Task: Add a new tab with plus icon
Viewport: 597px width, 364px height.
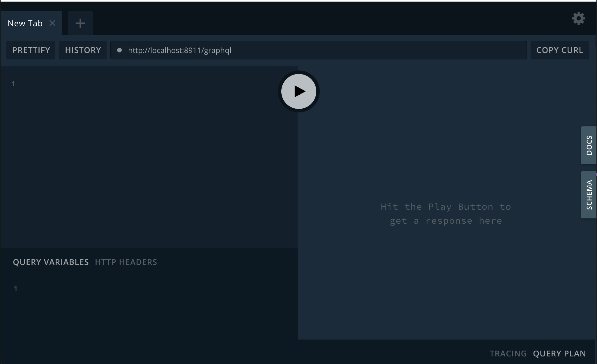Action: pos(80,23)
